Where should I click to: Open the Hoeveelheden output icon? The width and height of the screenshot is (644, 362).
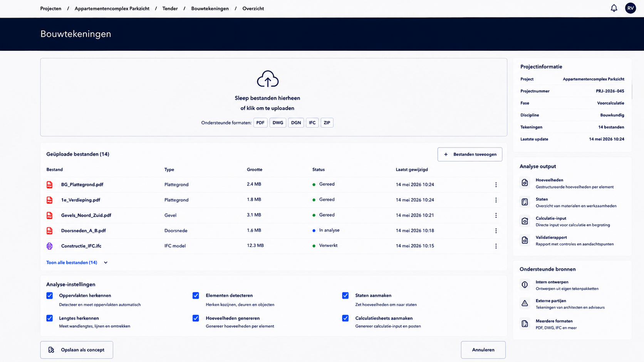pos(525,183)
